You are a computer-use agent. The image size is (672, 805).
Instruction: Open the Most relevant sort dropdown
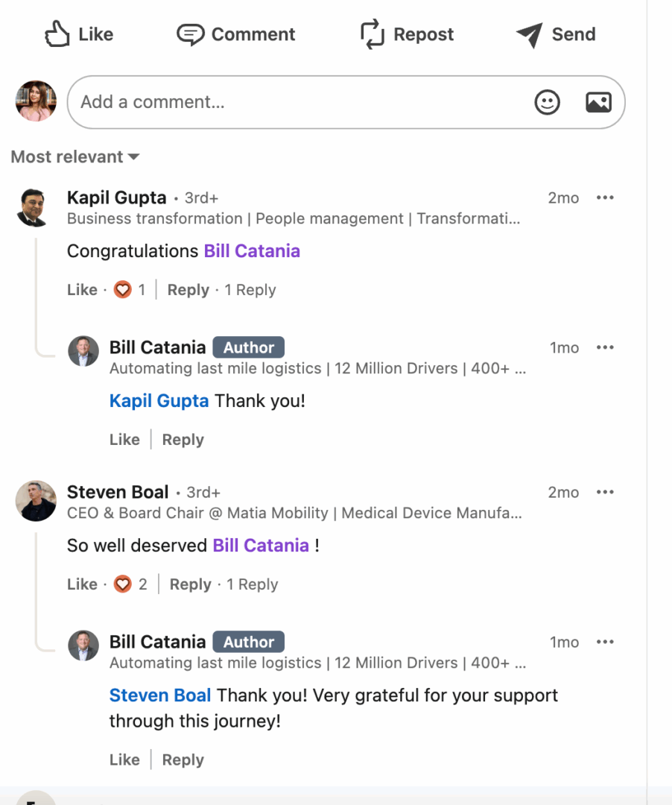(75, 157)
